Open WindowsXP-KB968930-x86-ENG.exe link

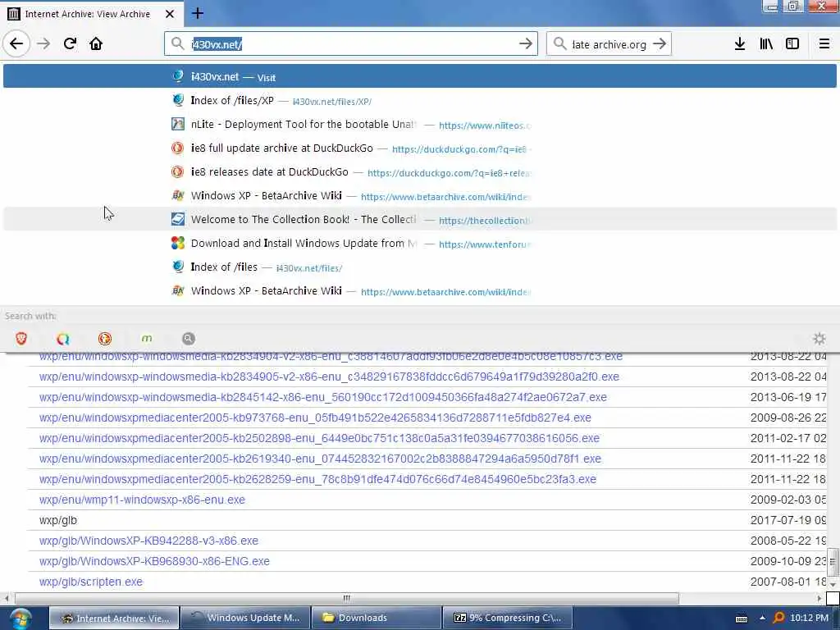pyautogui.click(x=154, y=561)
